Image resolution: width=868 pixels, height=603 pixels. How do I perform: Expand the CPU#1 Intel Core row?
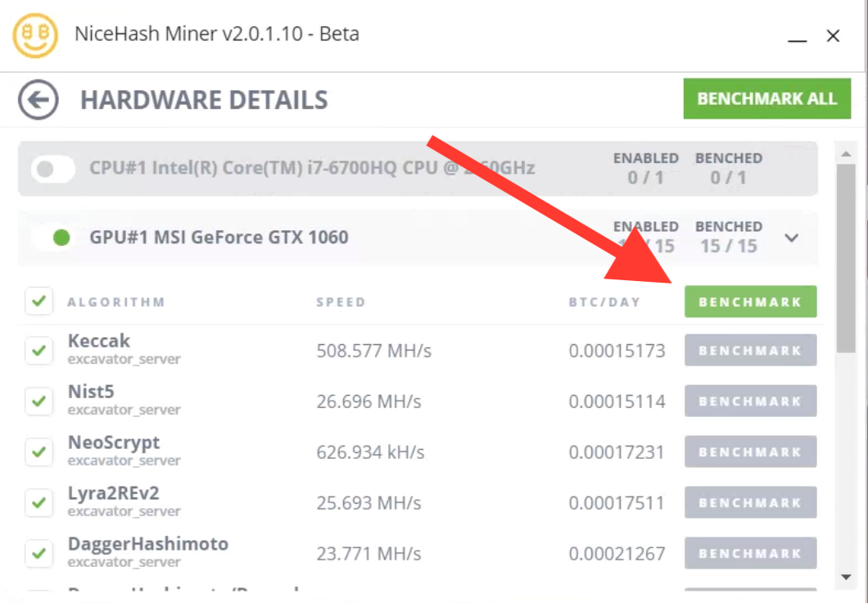coord(418,168)
